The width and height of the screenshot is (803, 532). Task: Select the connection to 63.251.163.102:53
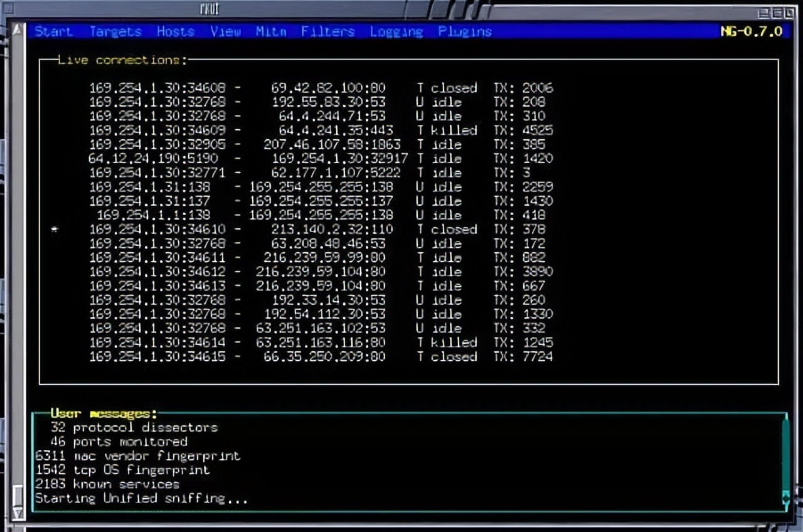point(317,328)
